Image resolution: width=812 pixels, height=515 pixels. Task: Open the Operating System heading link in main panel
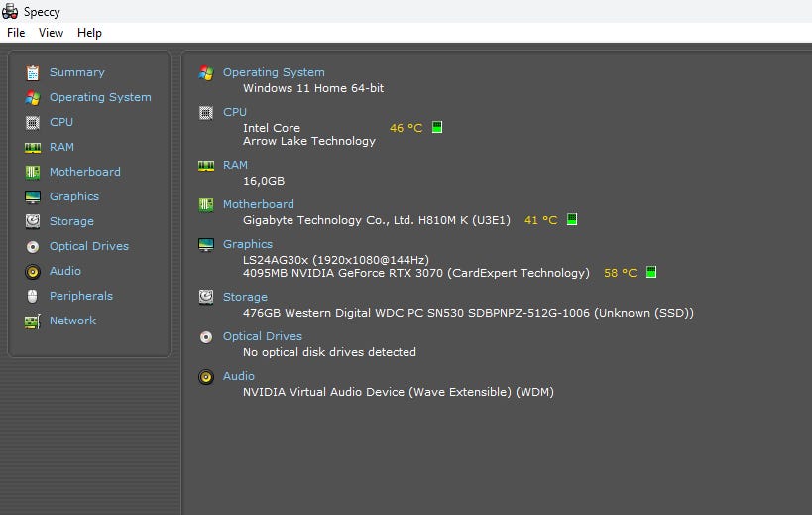tap(273, 72)
